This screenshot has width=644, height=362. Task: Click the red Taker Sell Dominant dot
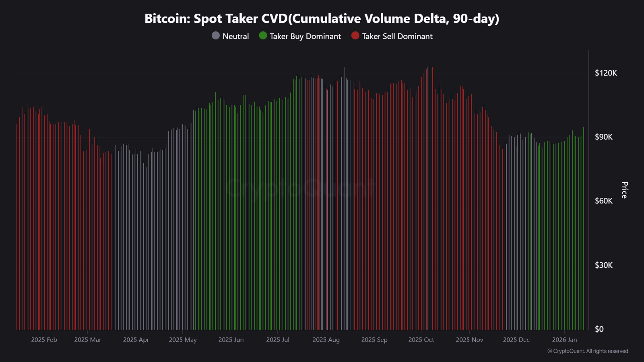(x=355, y=36)
